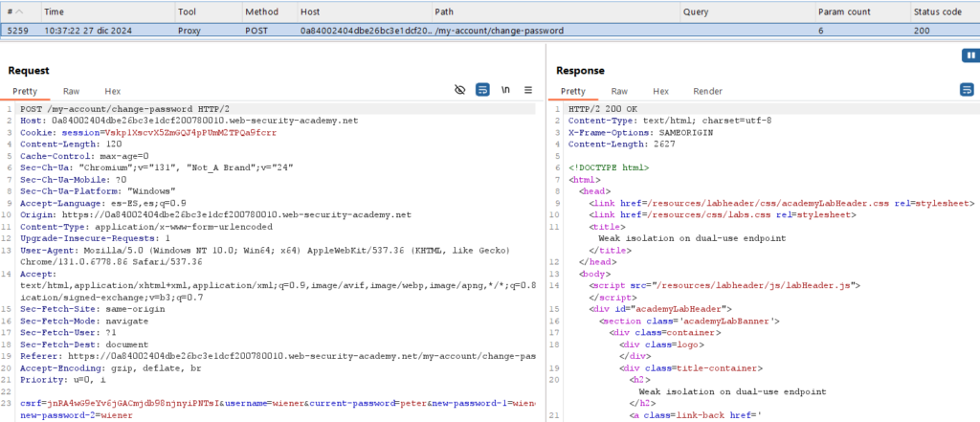This screenshot has width=980, height=422.
Task: Toggle hidden characters eye-slash icon in Request
Action: coord(460,90)
